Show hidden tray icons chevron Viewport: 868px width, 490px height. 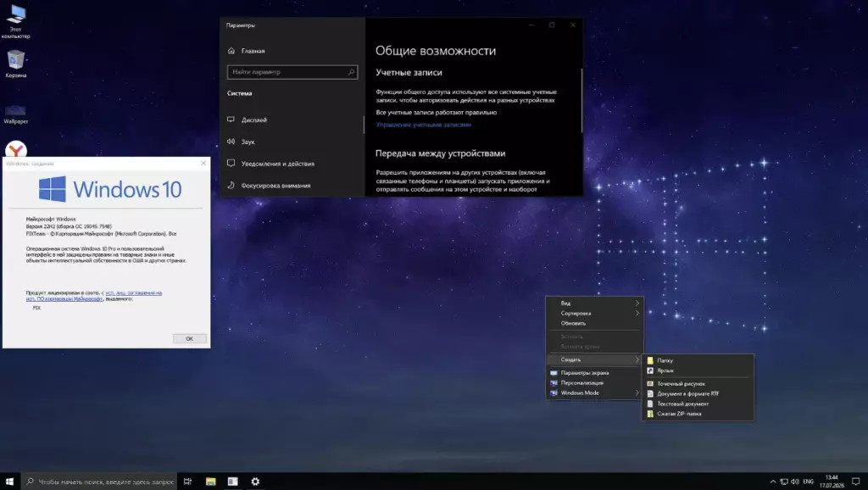(x=773, y=482)
